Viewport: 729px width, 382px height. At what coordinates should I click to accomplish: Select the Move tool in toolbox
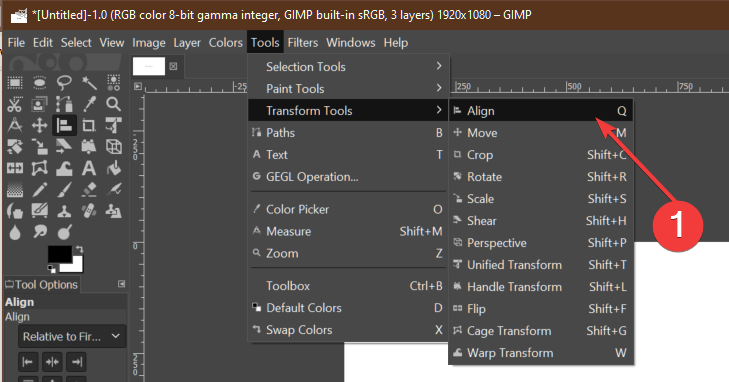click(40, 125)
